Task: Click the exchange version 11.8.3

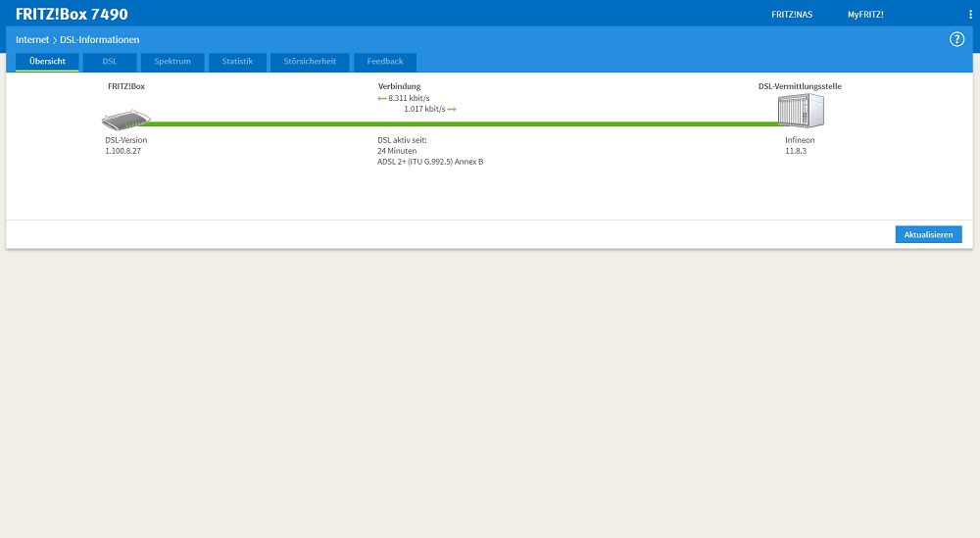Action: [796, 151]
